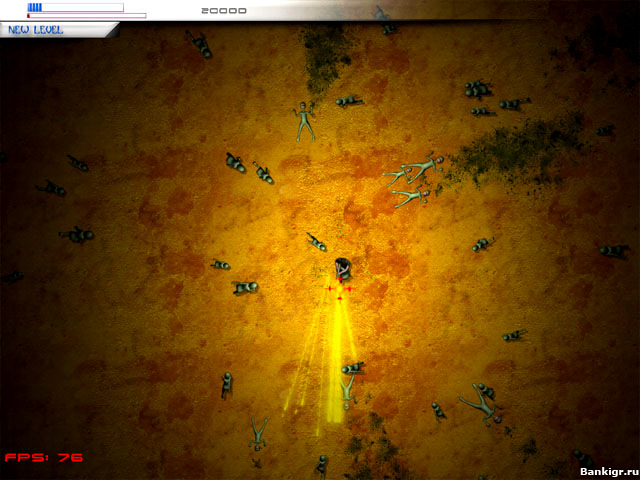Select the player character at screen center
The height and width of the screenshot is (480, 640).
[343, 268]
